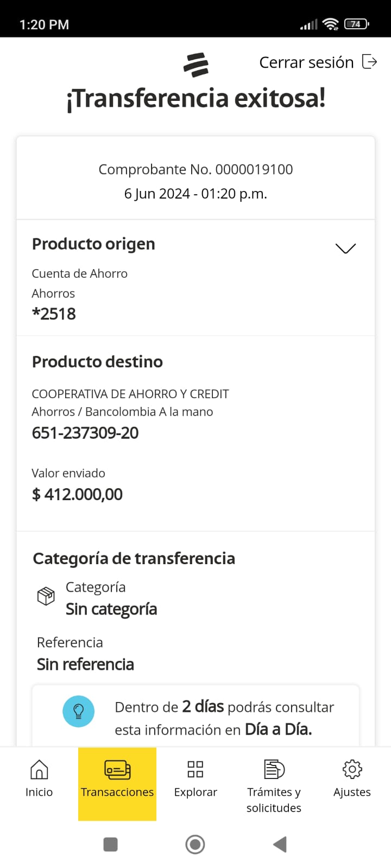Click the Cerrar sesión link
Image resolution: width=391 pixels, height=868 pixels.
(306, 62)
